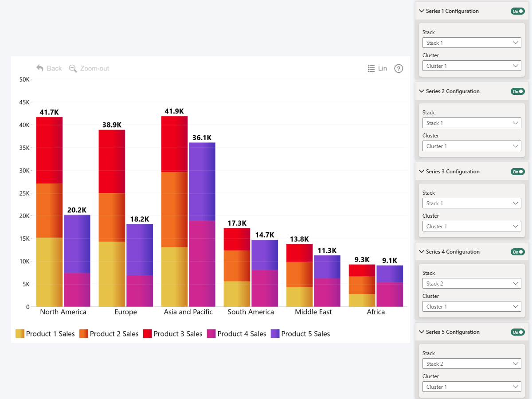Collapse the Series 2 Configuration section

pos(422,91)
